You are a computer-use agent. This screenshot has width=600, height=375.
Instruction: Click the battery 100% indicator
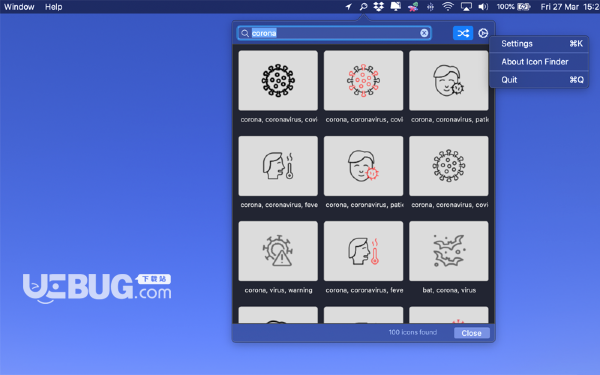coord(514,7)
